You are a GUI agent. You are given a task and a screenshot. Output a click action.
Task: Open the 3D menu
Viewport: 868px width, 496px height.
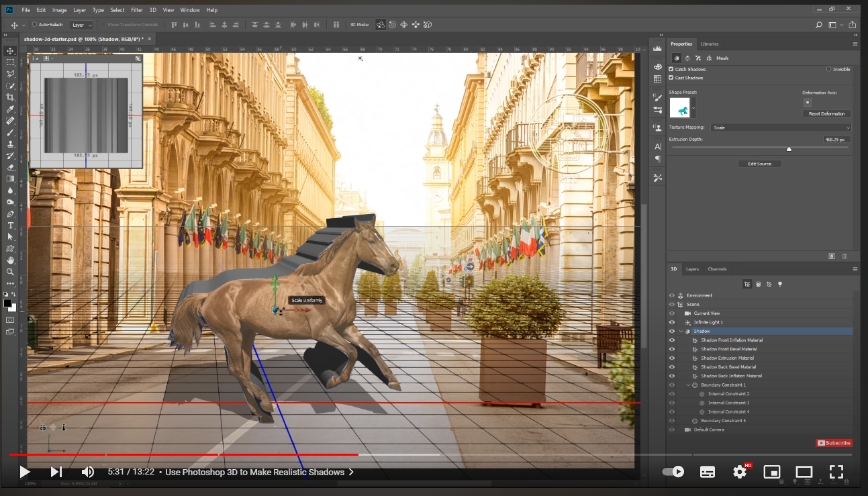point(153,9)
